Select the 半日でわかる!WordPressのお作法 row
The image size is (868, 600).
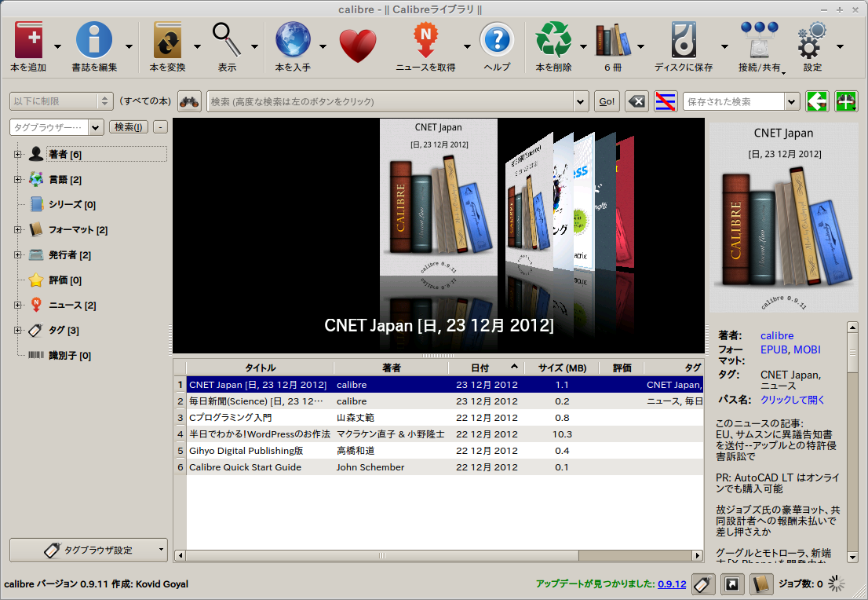tap(439, 434)
